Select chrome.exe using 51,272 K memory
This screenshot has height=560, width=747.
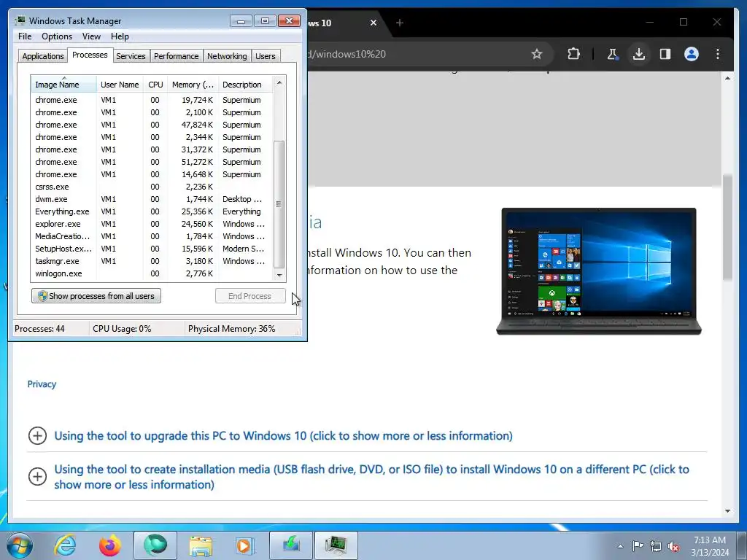tap(152, 162)
